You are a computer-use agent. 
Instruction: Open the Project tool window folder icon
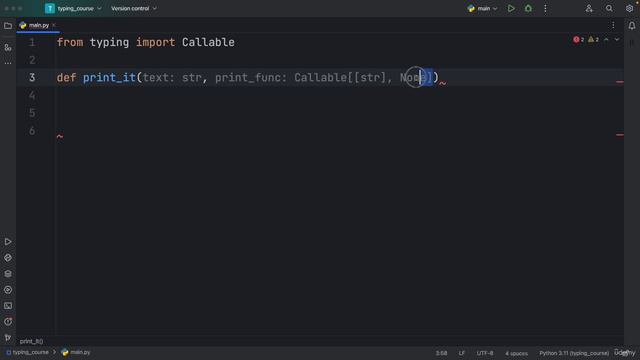8,26
